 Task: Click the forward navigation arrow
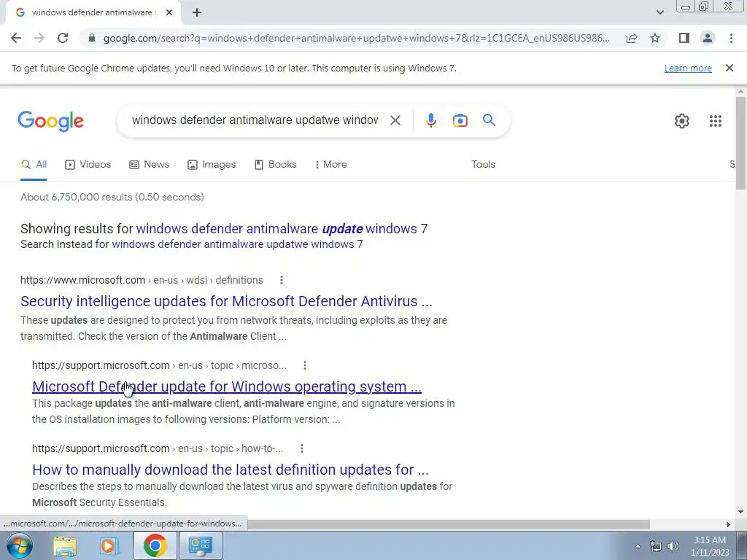point(39,38)
